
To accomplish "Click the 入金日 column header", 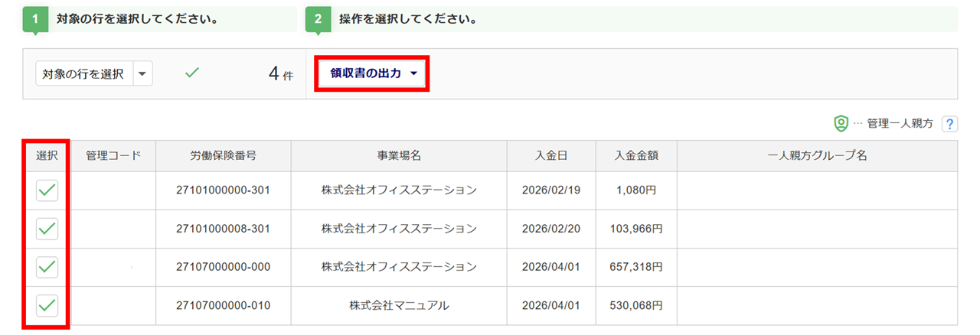I will click(x=550, y=155).
